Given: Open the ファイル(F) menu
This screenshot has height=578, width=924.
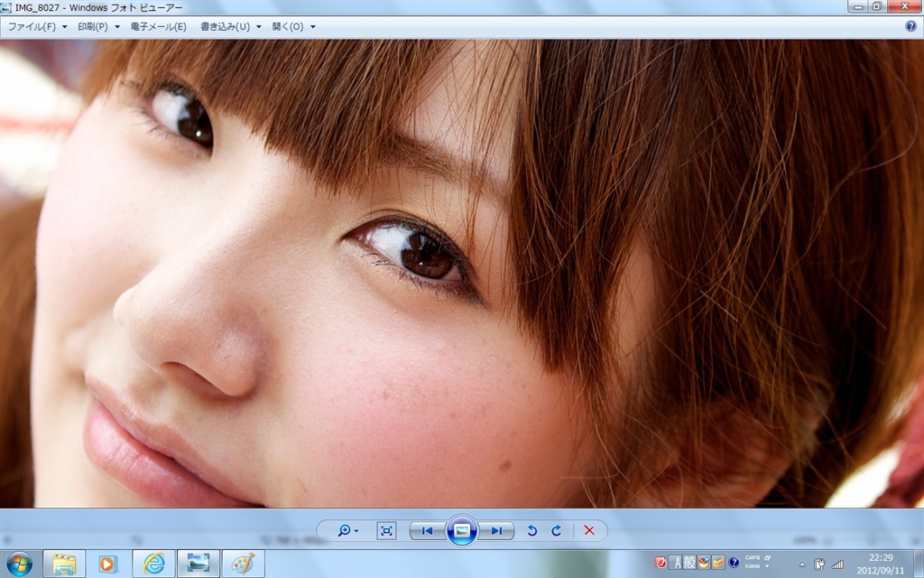Looking at the screenshot, I should 37,26.
